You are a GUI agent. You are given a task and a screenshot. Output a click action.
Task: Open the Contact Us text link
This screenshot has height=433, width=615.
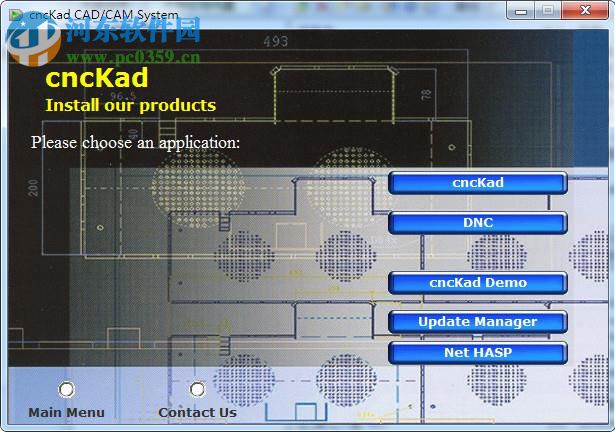pos(197,413)
